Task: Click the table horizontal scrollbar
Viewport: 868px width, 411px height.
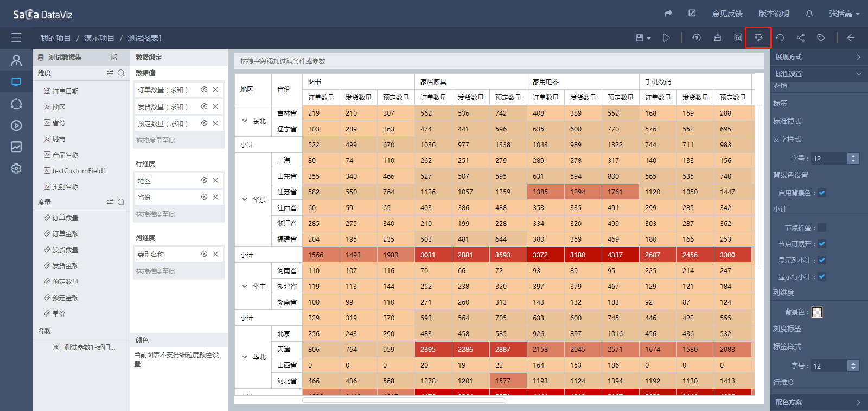Action: tap(404, 400)
